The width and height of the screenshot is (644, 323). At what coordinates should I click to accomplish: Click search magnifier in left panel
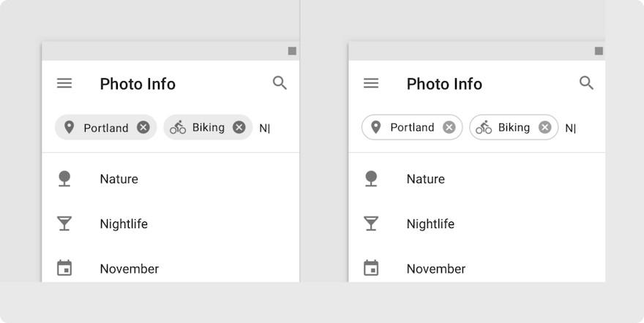[x=280, y=83]
